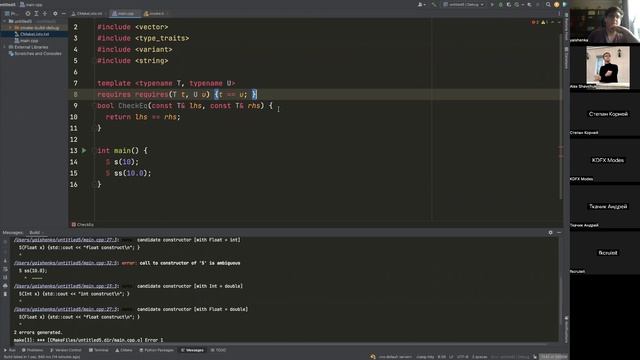Select the Recruiteit participant tile
Viewport: 640px width, 360px height.
605,253
